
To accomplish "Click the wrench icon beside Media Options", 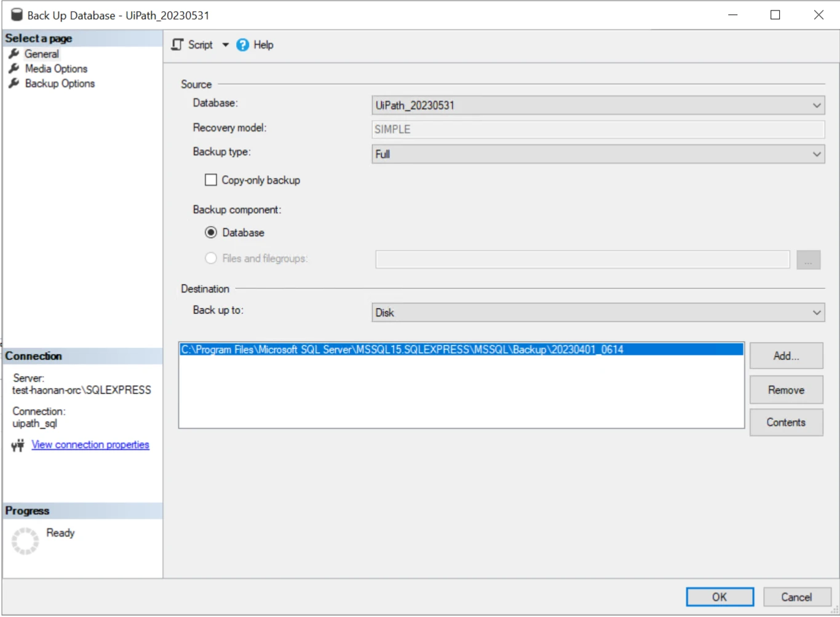I will [x=14, y=69].
